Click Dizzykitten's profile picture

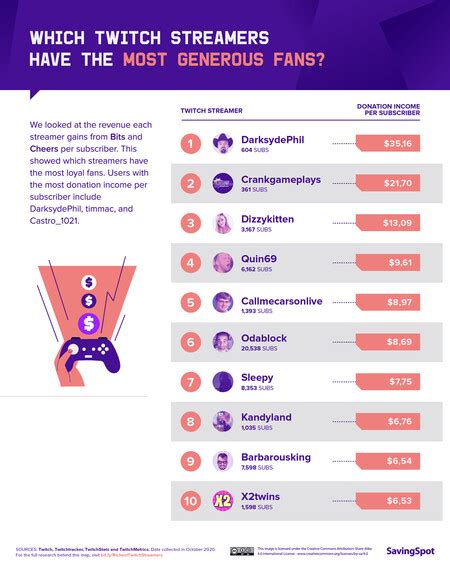[223, 223]
